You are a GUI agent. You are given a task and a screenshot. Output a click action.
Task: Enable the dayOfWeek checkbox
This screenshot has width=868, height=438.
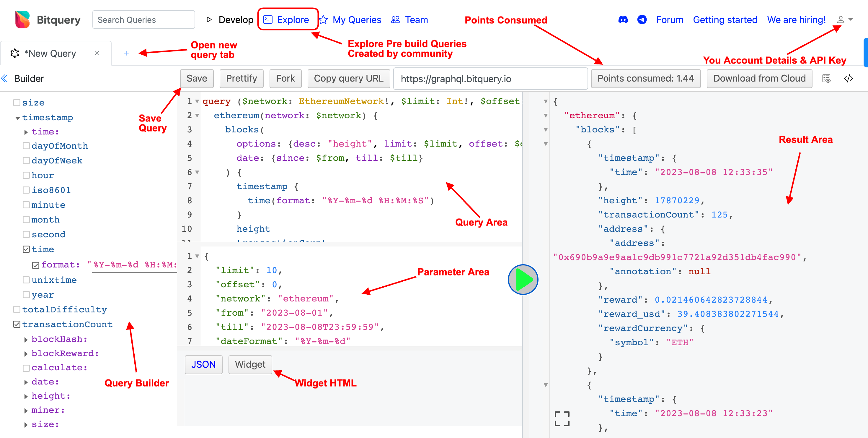(26, 160)
